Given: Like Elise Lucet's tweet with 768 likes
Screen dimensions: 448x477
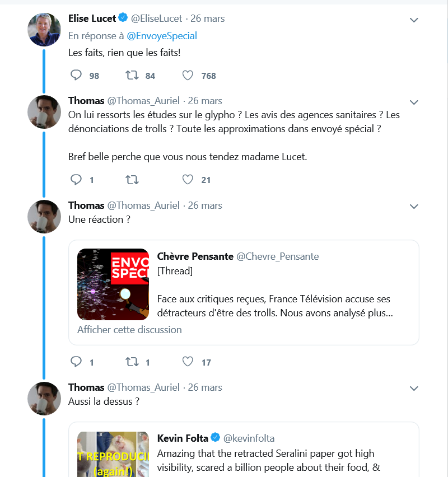Looking at the screenshot, I should [188, 76].
